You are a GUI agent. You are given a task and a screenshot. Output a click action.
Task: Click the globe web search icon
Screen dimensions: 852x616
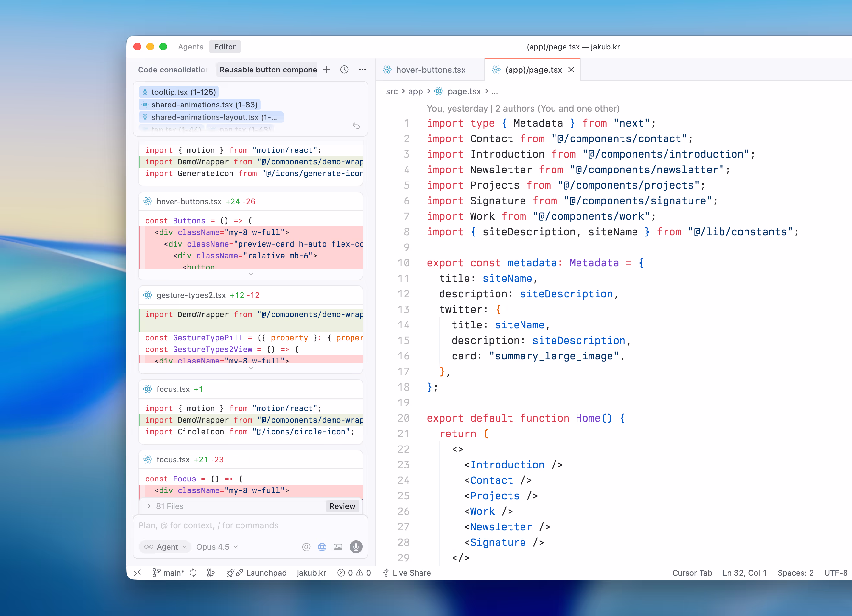pos(322,546)
